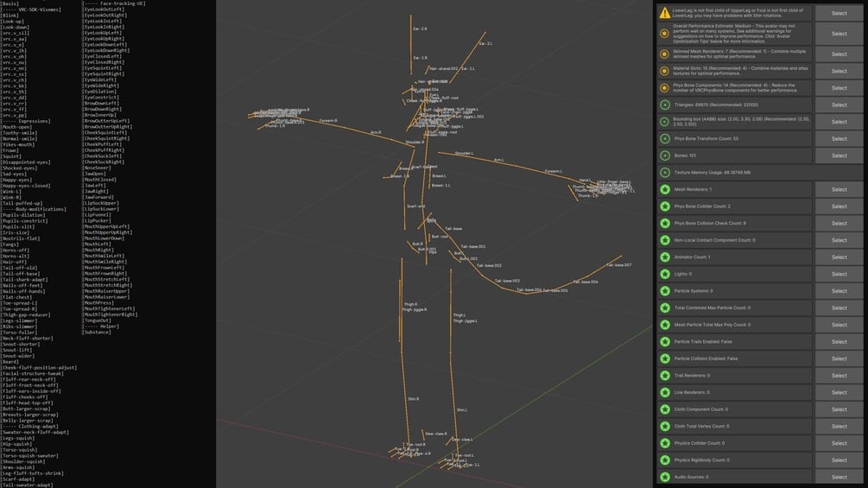Click the [JawOpen] face-tracking entry
Screen dimensions: 868x488
(96, 174)
